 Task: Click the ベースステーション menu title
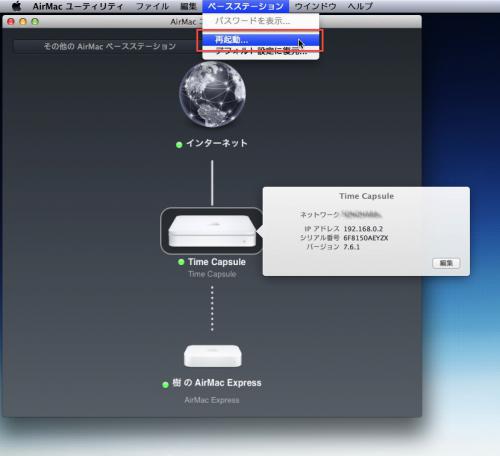click(x=246, y=6)
